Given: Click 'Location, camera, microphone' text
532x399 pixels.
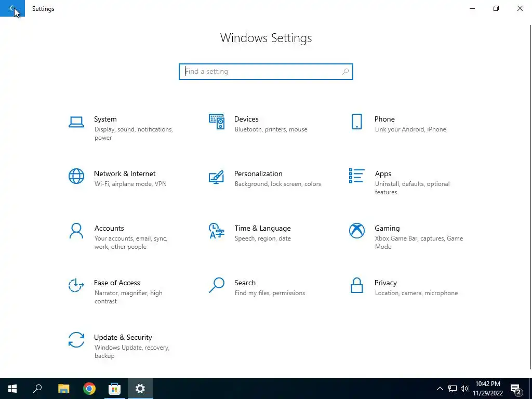Looking at the screenshot, I should (x=416, y=293).
